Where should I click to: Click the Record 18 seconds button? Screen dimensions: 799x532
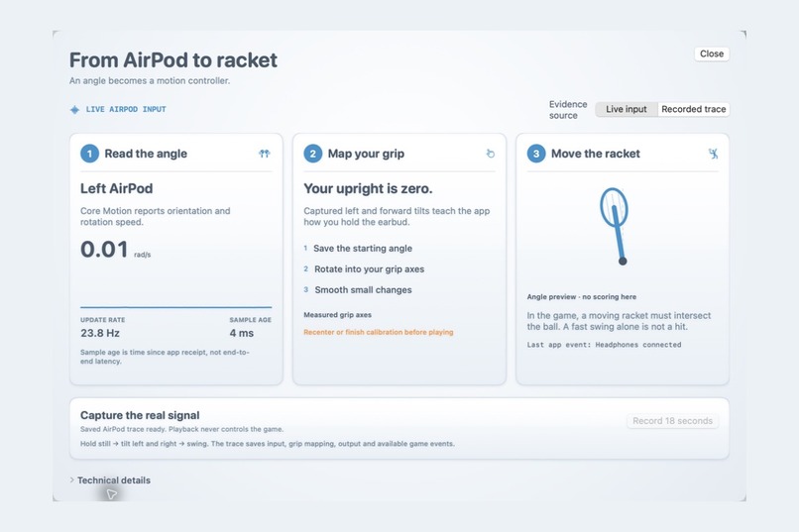pyautogui.click(x=673, y=421)
